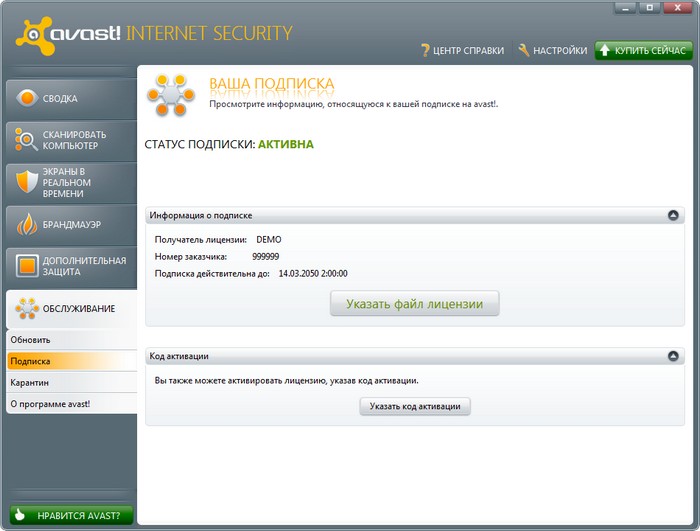700x531 pixels.
Task: Click the Получатель лицензии label
Action: (x=200, y=240)
